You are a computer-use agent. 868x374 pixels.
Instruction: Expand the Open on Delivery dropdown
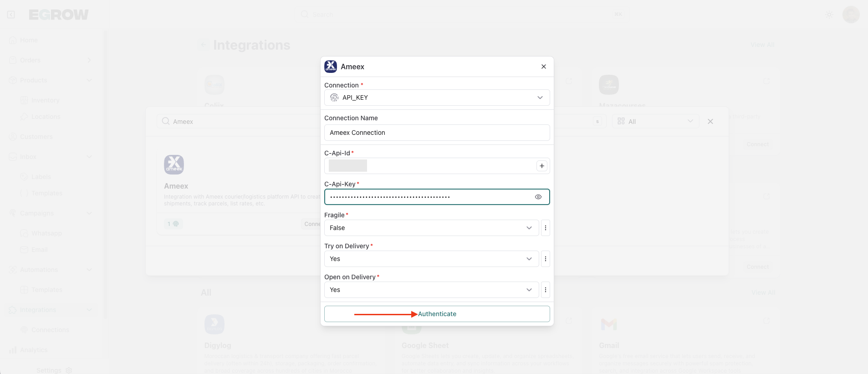(x=431, y=290)
